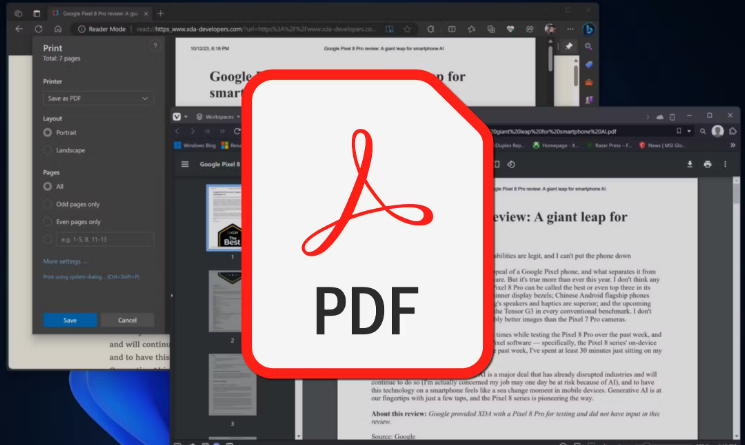Open the Vivaldi menu logo button
The height and width of the screenshot is (445, 745).
[x=177, y=116]
